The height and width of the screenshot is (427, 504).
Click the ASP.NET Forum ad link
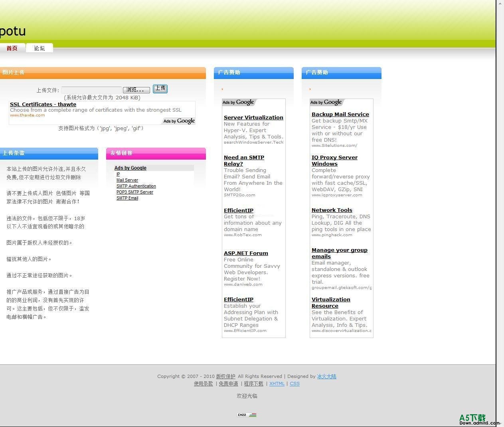point(246,253)
